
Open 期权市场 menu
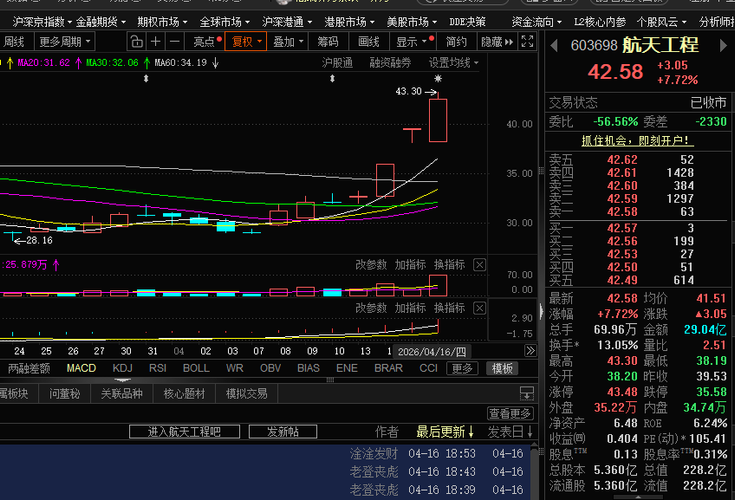(x=162, y=22)
